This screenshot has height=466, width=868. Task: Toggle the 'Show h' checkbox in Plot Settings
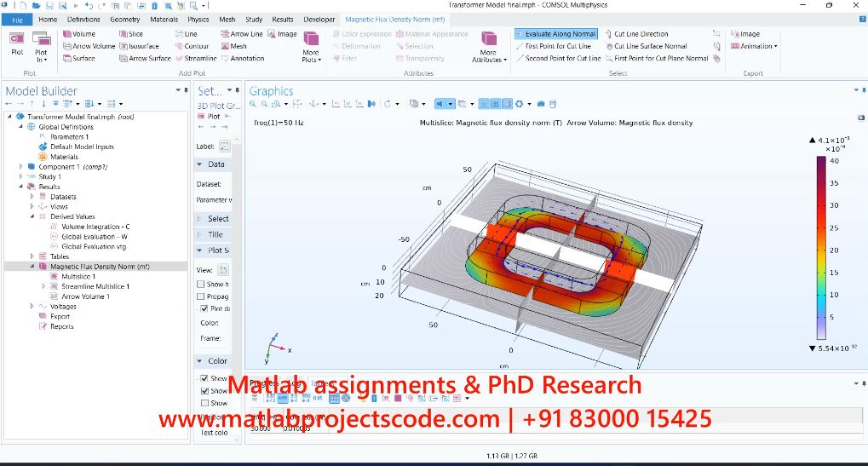pyautogui.click(x=201, y=284)
